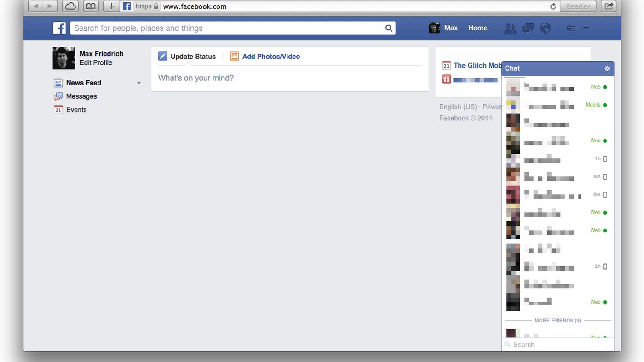Click the Edit Profile link

click(96, 62)
